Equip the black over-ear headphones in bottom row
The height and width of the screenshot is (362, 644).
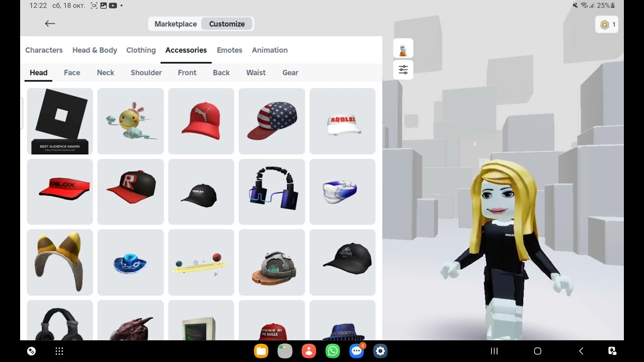[x=60, y=320]
